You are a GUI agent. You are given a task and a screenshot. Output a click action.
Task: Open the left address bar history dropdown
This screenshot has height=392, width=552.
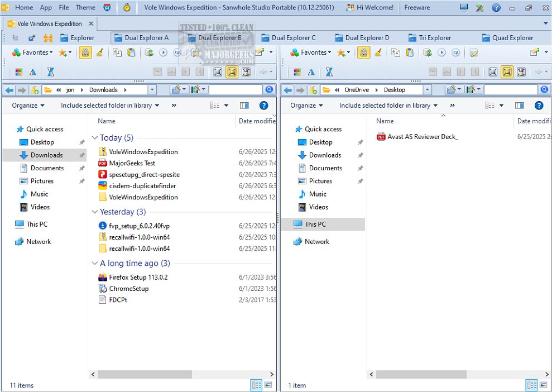point(152,90)
